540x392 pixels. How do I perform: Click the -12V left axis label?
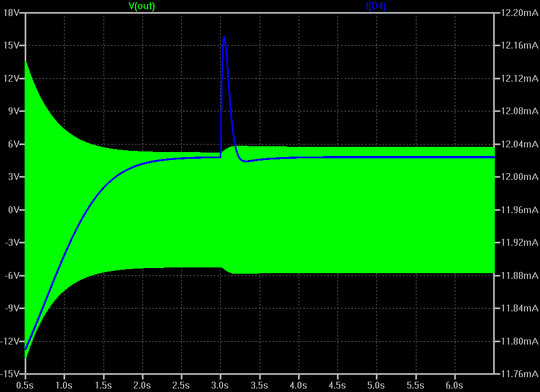coord(10,341)
